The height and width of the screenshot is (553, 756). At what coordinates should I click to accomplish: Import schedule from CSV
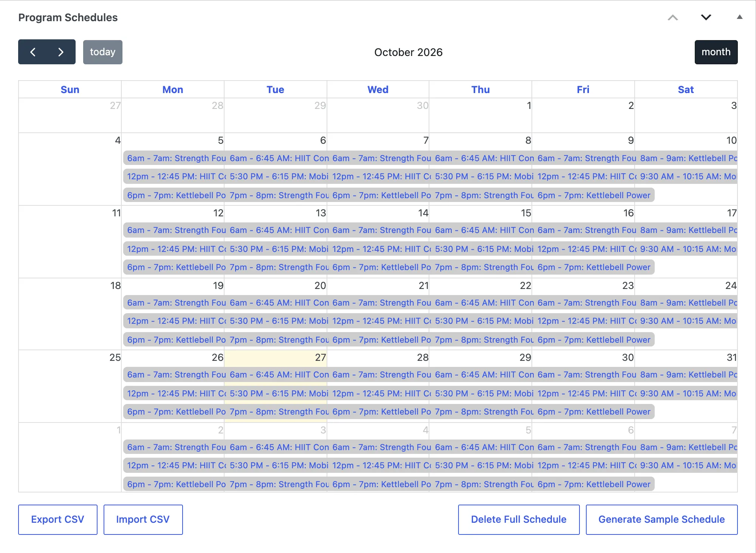pos(143,519)
